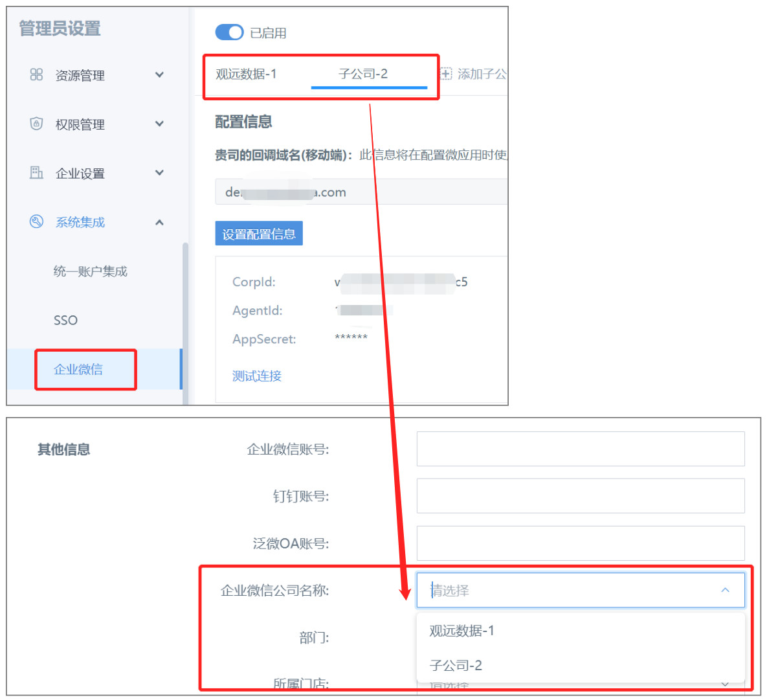Click the 企业微信账号 input field

580,449
